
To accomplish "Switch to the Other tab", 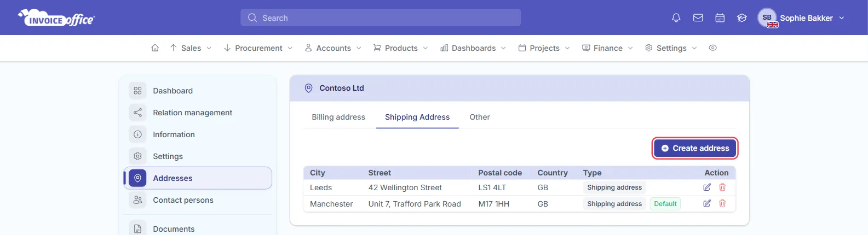I will pos(480,117).
